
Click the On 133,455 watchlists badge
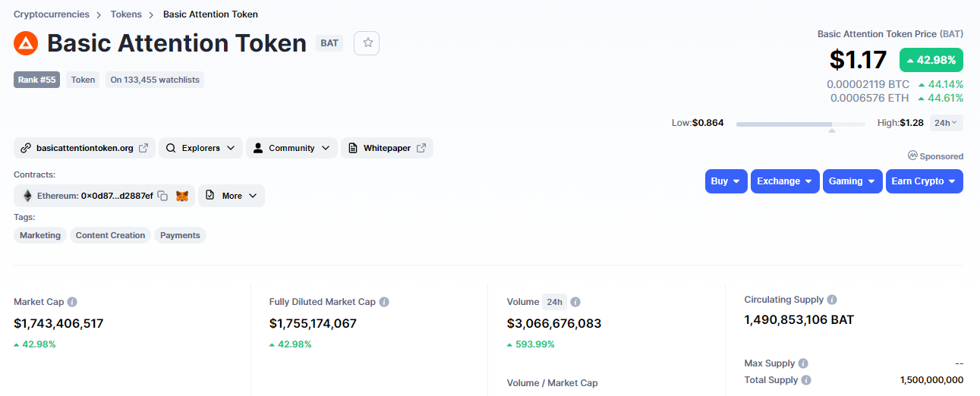click(155, 80)
